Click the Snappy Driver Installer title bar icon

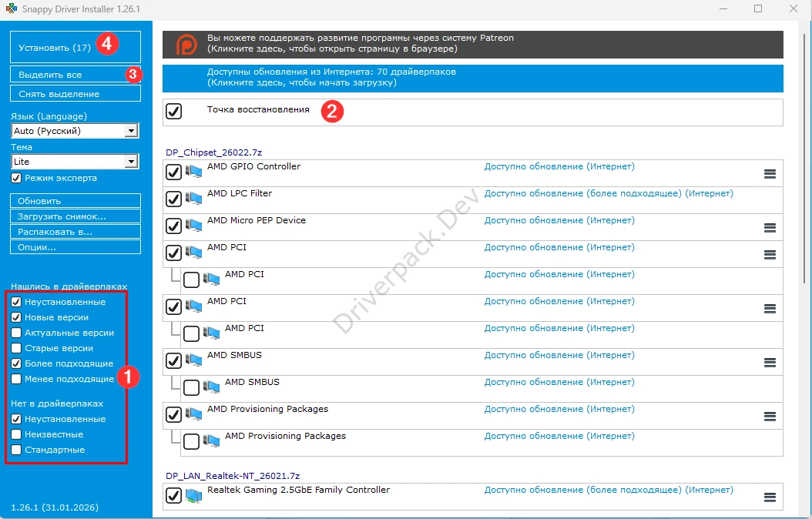click(11, 8)
